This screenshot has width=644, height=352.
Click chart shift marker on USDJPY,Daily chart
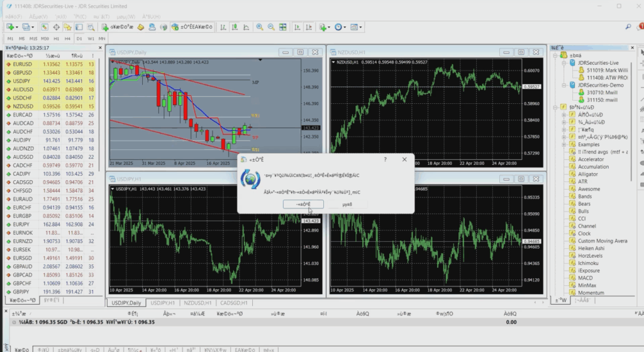260,60
